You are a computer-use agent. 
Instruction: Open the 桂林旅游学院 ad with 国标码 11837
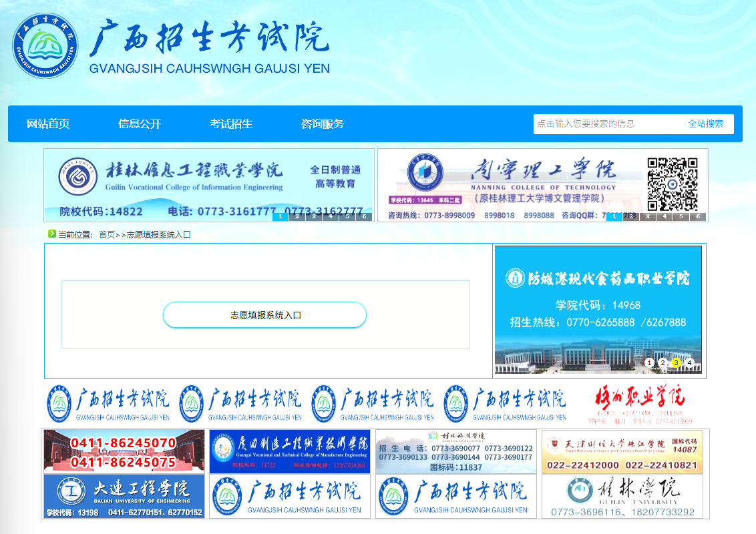click(x=456, y=452)
